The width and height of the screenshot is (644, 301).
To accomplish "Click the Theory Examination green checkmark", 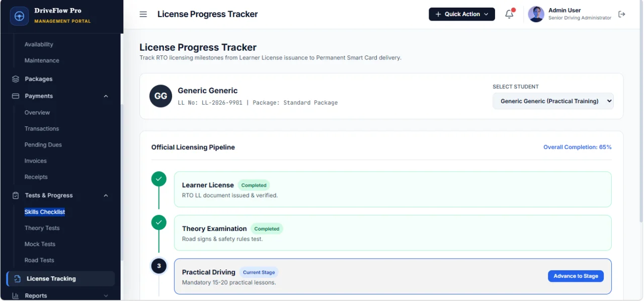I will point(159,222).
